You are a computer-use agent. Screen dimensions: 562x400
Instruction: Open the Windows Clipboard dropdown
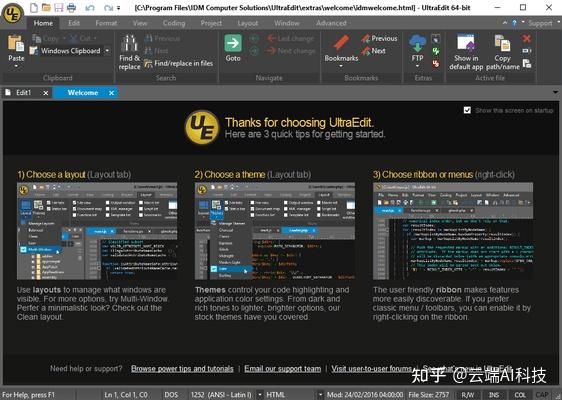click(x=107, y=51)
